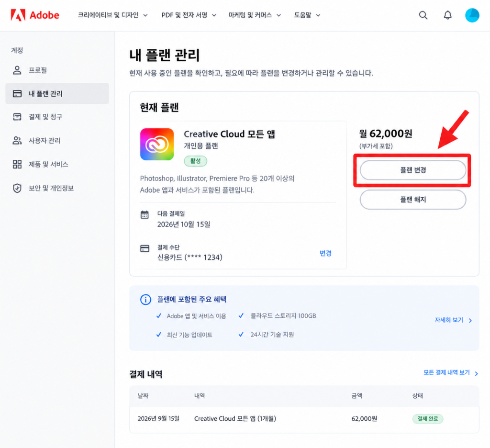Click the 신용카드 (**** 1234) text
The height and width of the screenshot is (448, 490).
[x=189, y=258]
